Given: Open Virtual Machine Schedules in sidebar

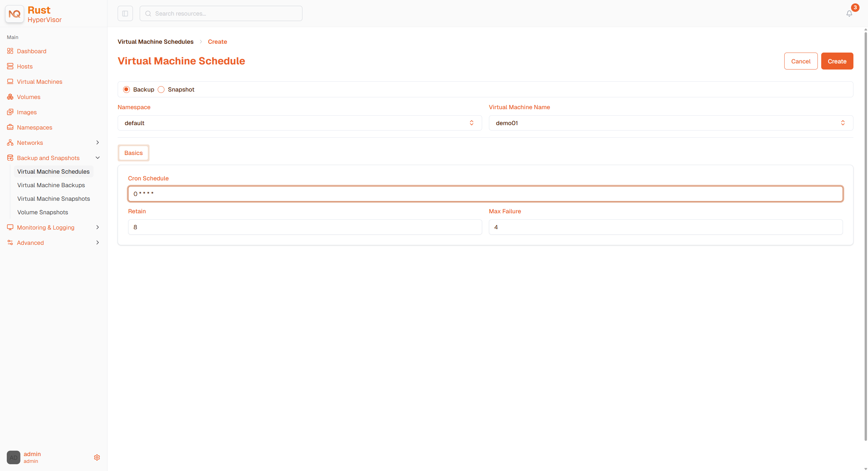Looking at the screenshot, I should (54, 172).
